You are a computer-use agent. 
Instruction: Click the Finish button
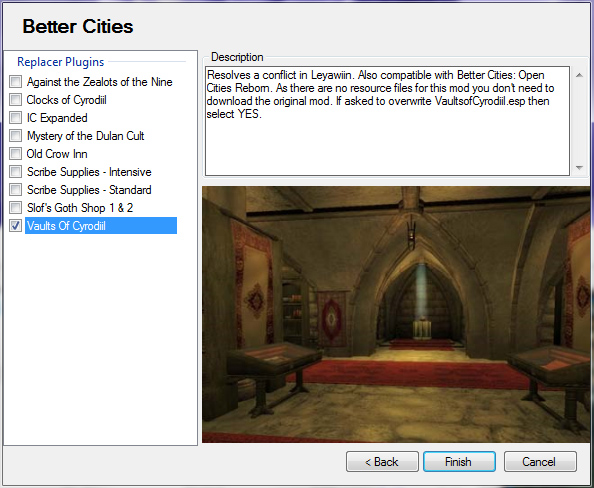click(459, 461)
